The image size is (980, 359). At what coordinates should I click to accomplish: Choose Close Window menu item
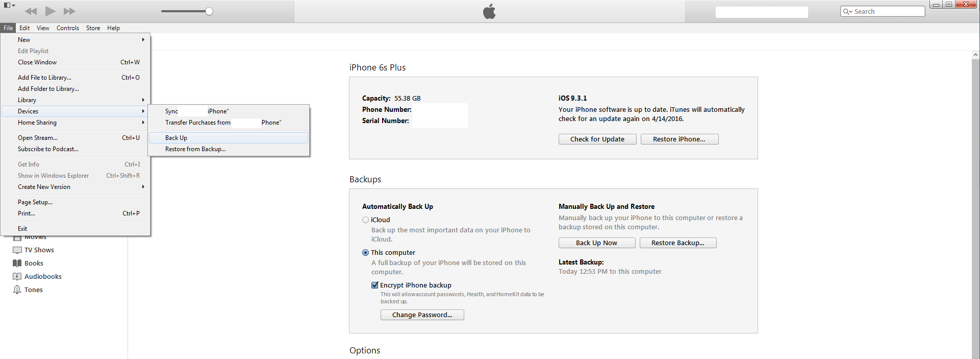[x=76, y=62]
